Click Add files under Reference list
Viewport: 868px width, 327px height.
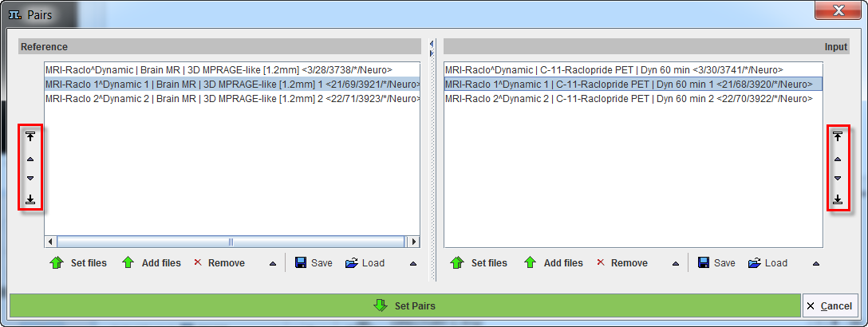coord(151,263)
